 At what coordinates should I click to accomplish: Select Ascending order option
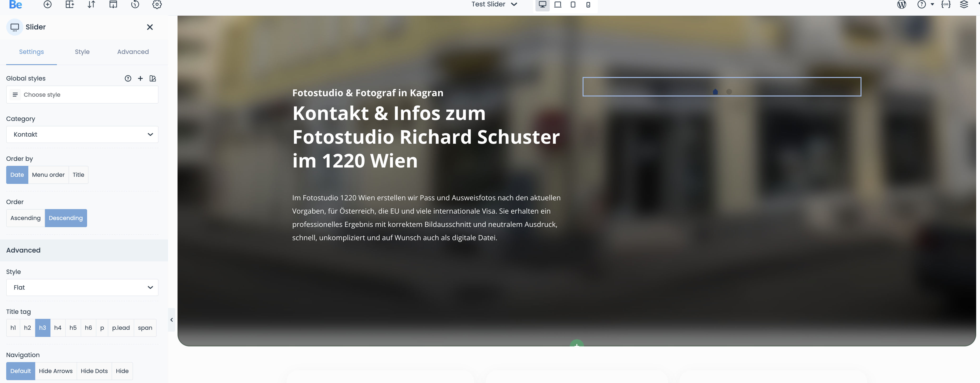point(25,218)
